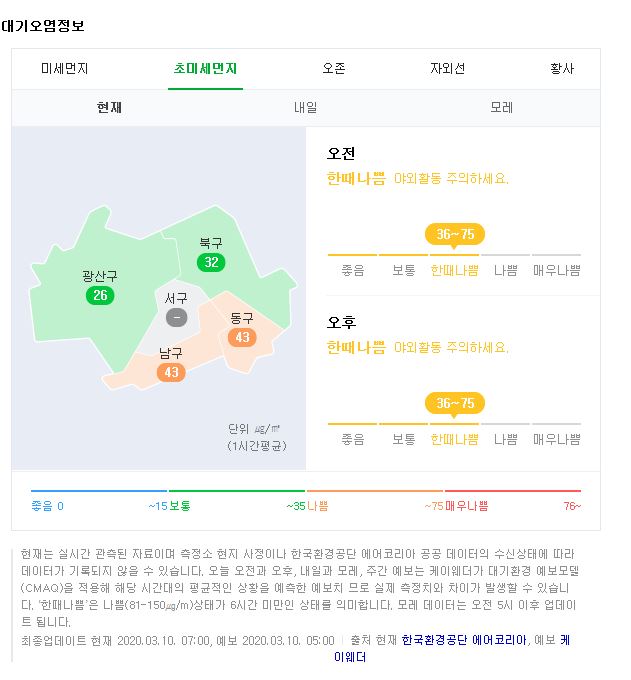Switch to the 황사 tab
The height and width of the screenshot is (680, 631).
[x=562, y=69]
